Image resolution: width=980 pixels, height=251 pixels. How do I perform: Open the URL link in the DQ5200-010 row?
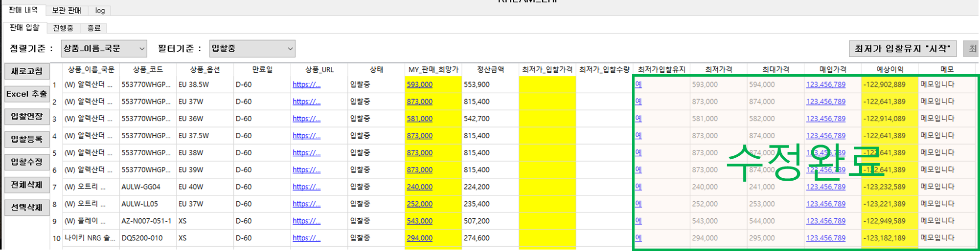[x=306, y=238]
